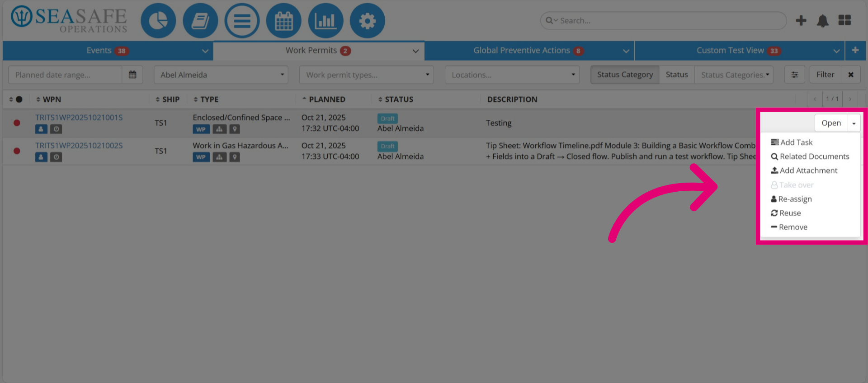868x383 pixels.
Task: Click the Filter button
Action: (825, 75)
